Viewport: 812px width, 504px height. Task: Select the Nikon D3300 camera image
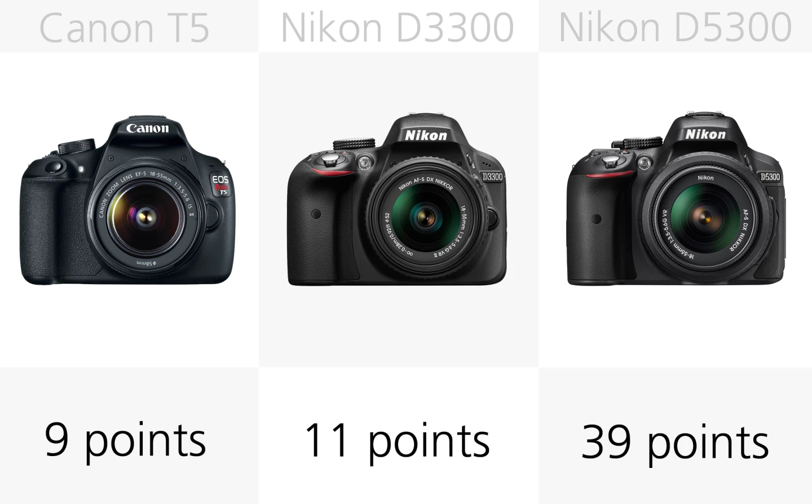click(x=397, y=200)
